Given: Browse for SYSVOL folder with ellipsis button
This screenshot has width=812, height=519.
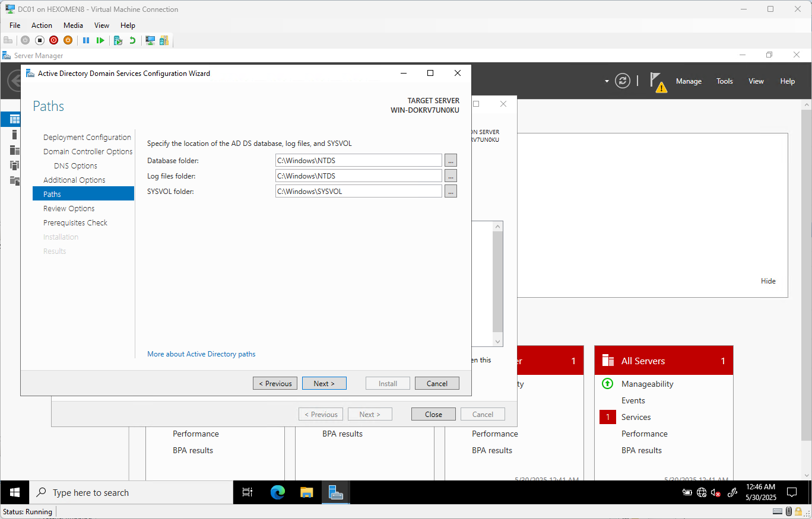Looking at the screenshot, I should (x=451, y=191).
